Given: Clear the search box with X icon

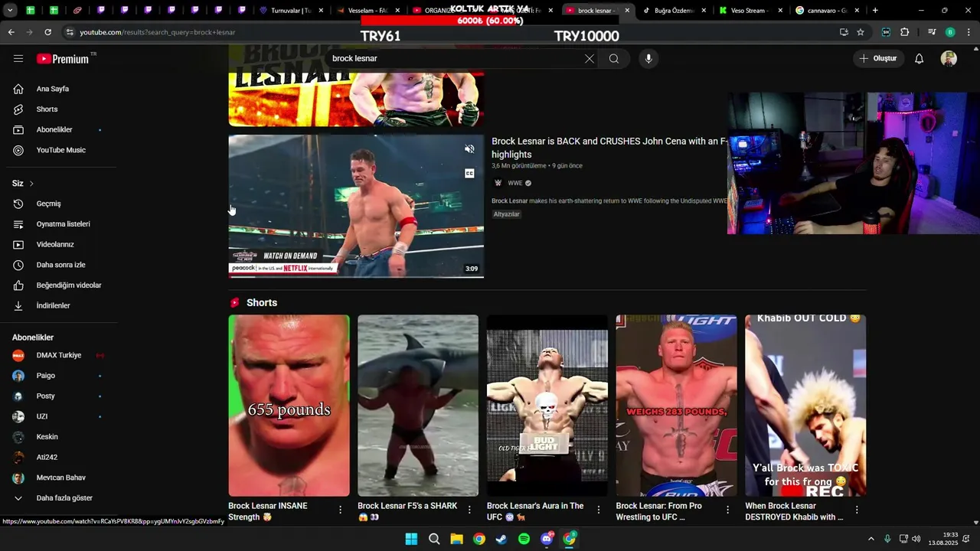Looking at the screenshot, I should (590, 59).
